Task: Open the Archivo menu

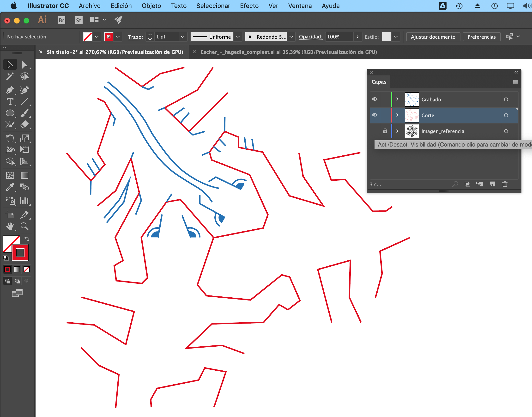Action: [x=90, y=6]
